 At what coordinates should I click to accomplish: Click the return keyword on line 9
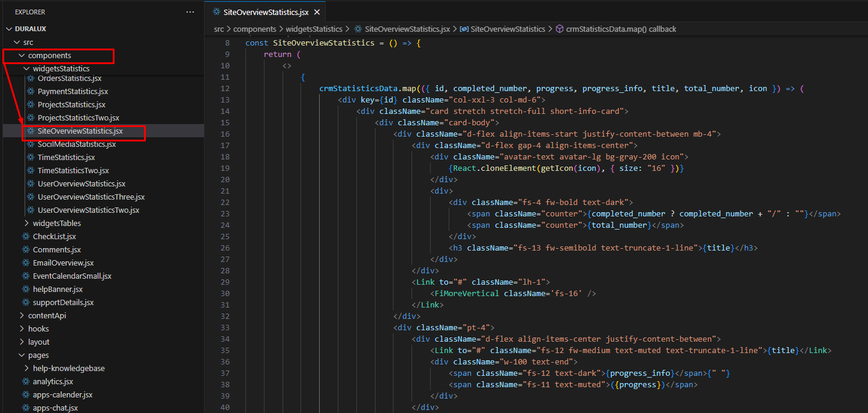[x=278, y=54]
